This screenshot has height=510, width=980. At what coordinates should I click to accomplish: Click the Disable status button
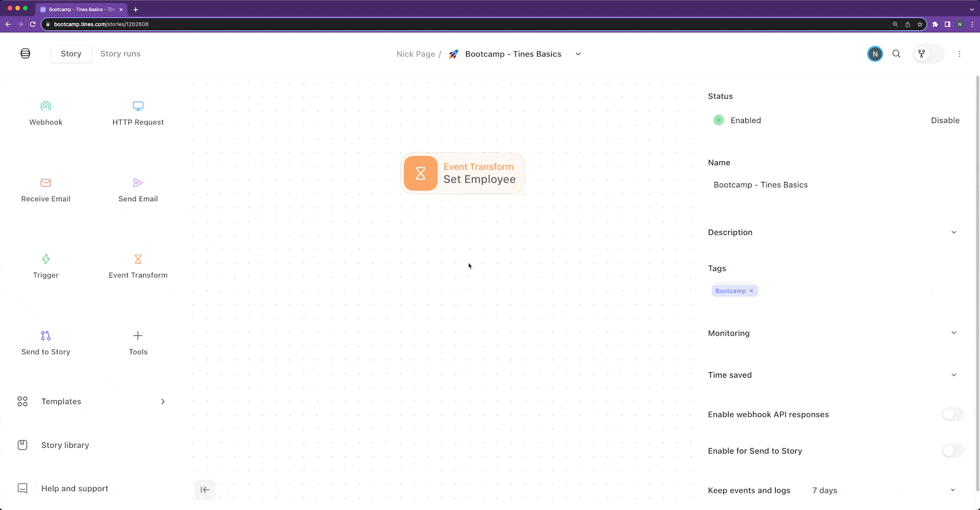coord(945,120)
